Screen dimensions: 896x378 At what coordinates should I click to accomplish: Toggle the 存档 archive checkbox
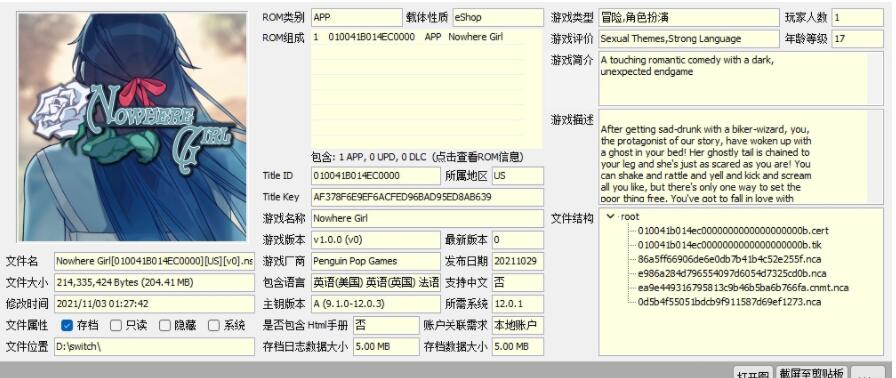click(67, 325)
